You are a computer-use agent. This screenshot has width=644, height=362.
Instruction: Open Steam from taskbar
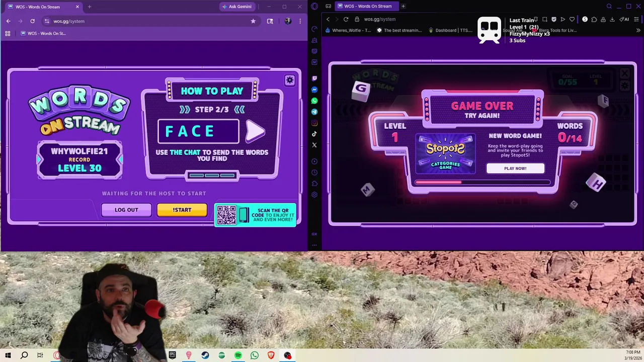pos(205,355)
